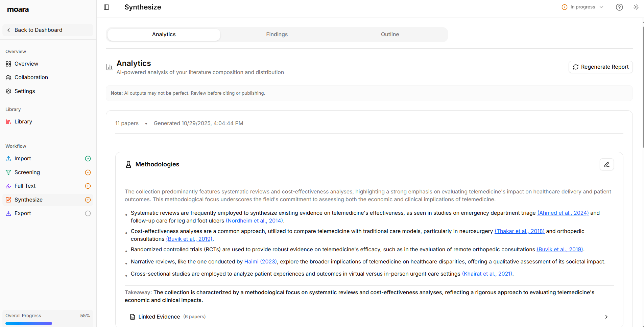644x327 pixels.
Task: Click the help question mark icon
Action: click(x=619, y=7)
